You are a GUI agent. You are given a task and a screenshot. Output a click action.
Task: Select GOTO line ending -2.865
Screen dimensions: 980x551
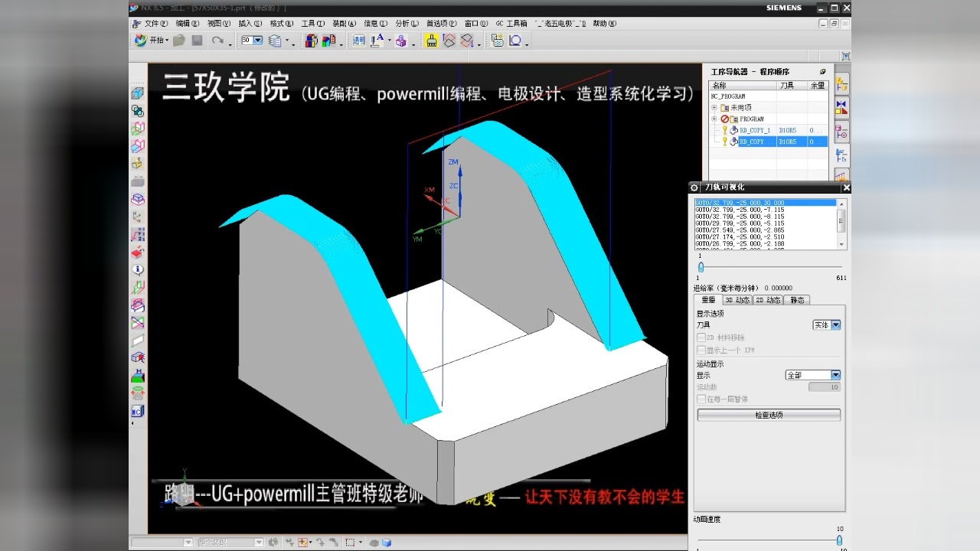766,230
